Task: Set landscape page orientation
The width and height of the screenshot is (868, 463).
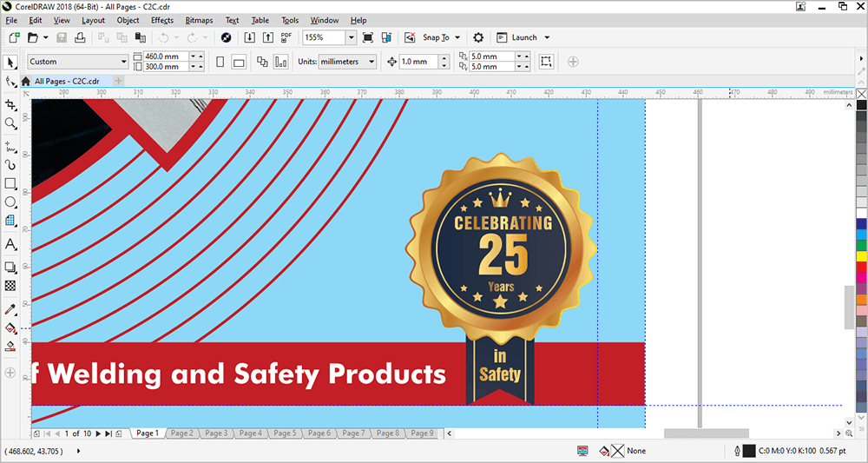Action: (x=239, y=62)
